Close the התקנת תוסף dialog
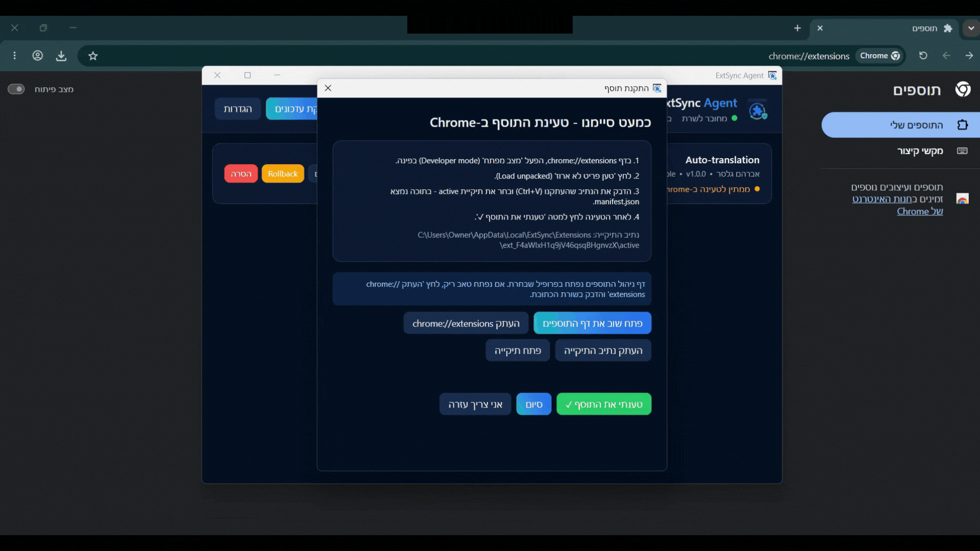980x551 pixels. coord(328,88)
